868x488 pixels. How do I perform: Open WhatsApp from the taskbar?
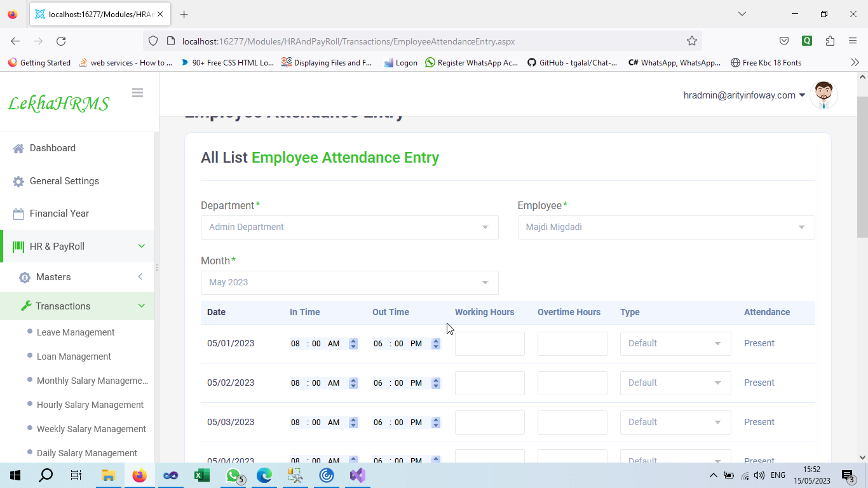pyautogui.click(x=233, y=475)
